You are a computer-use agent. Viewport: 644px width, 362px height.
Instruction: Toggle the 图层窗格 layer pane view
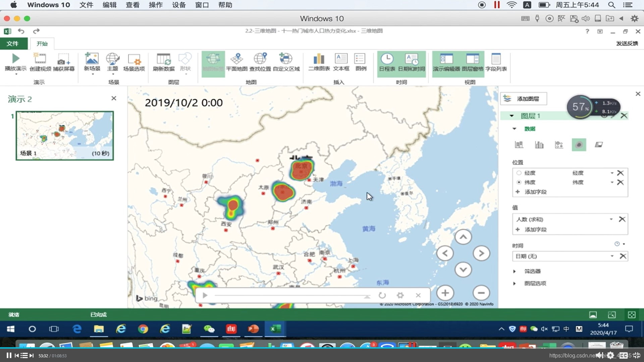pos(472,62)
